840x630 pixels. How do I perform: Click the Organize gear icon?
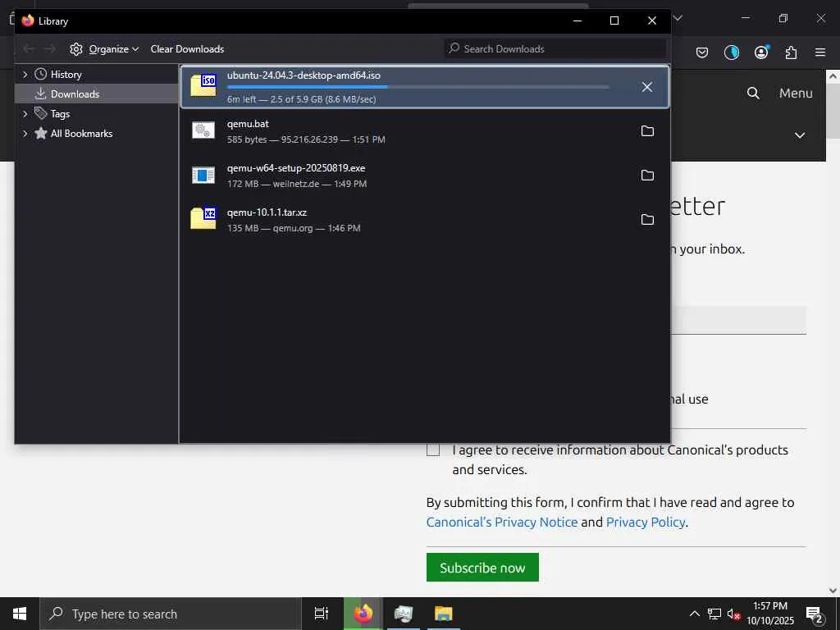pyautogui.click(x=76, y=48)
